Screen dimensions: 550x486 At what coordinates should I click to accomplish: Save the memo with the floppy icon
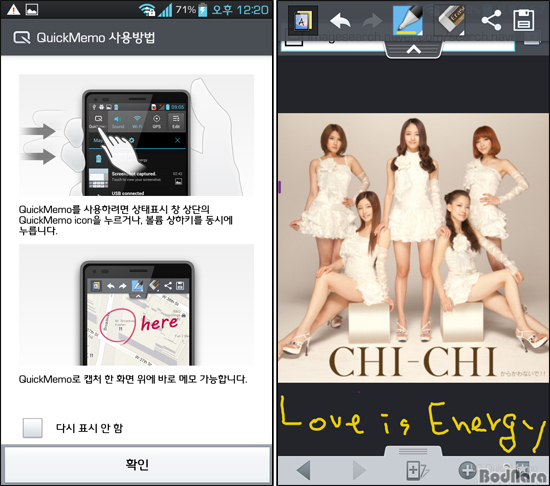click(524, 20)
